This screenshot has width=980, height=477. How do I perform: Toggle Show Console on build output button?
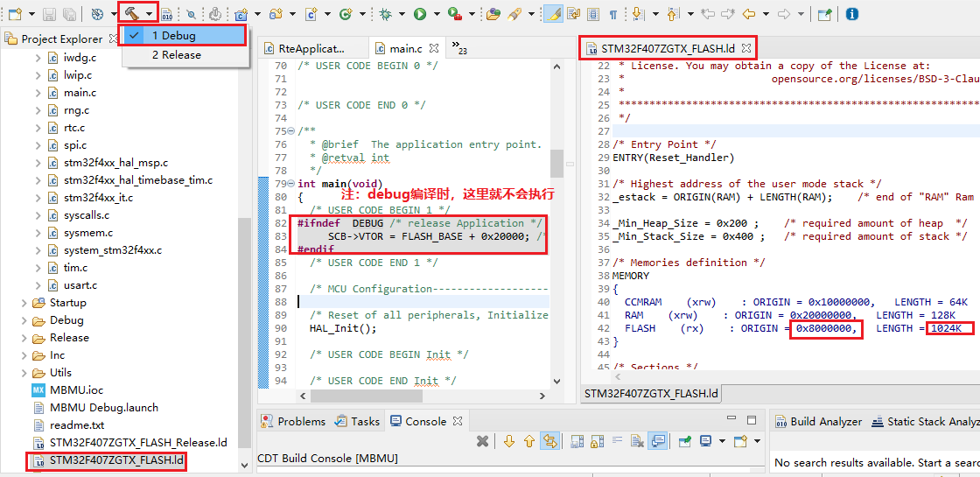coord(658,441)
